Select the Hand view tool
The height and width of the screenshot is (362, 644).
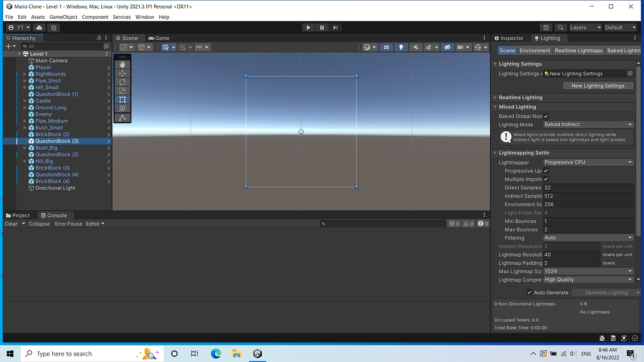(121, 63)
